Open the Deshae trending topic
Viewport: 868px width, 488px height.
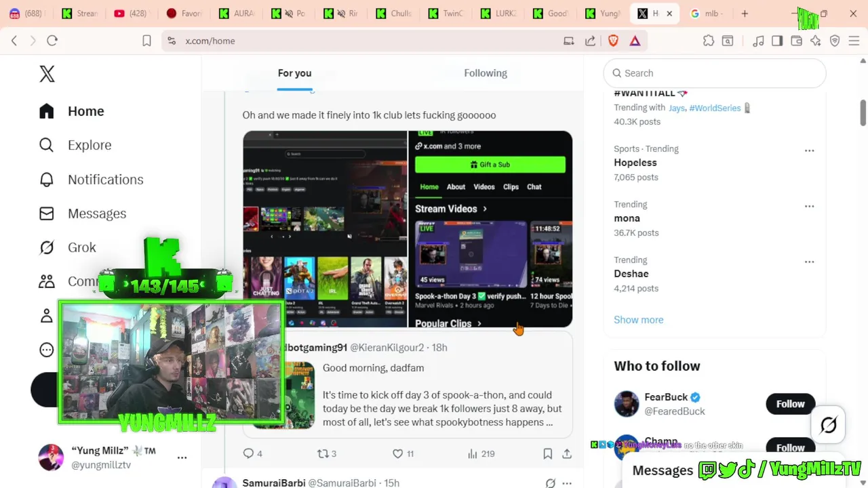pos(631,274)
